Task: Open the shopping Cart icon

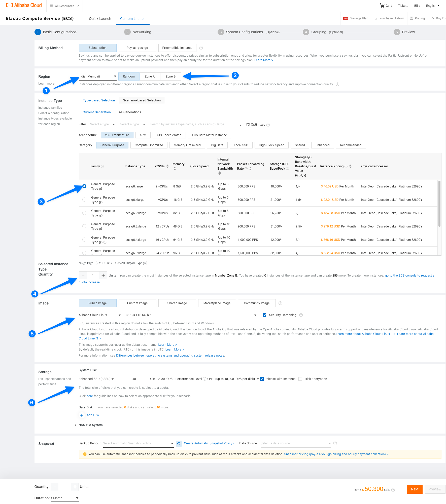Action: click(x=382, y=6)
